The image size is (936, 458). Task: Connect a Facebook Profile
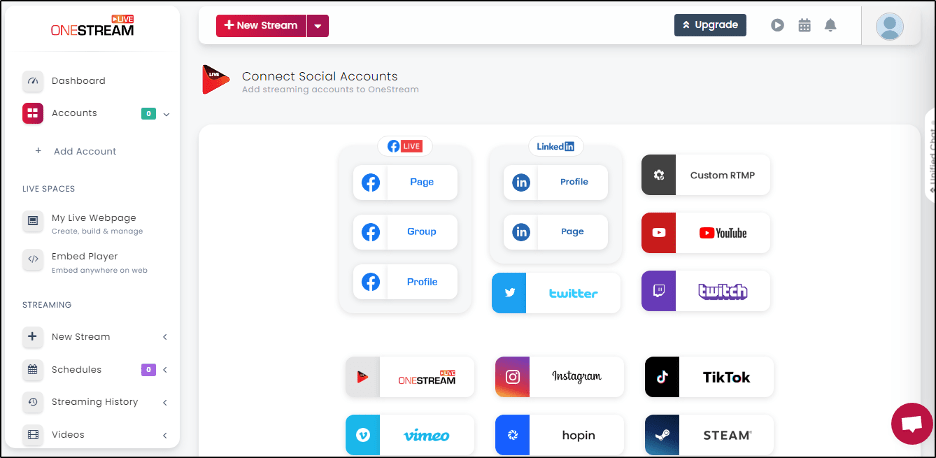tap(405, 282)
